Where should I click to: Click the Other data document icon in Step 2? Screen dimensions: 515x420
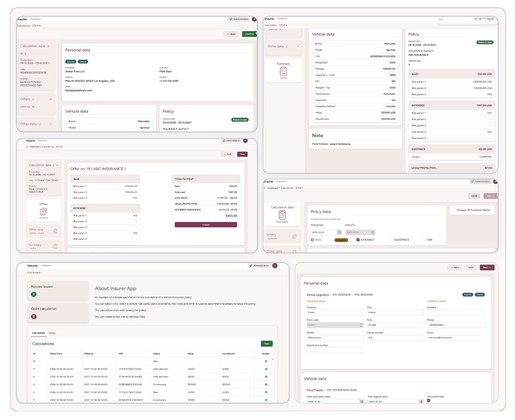click(x=55, y=231)
